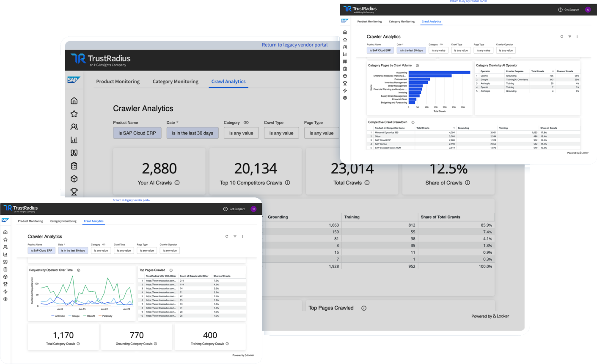Image resolution: width=597 pixels, height=364 pixels.
Task: Open the trophy icon in the bottom-left window sidebar
Action: [x=6, y=284]
